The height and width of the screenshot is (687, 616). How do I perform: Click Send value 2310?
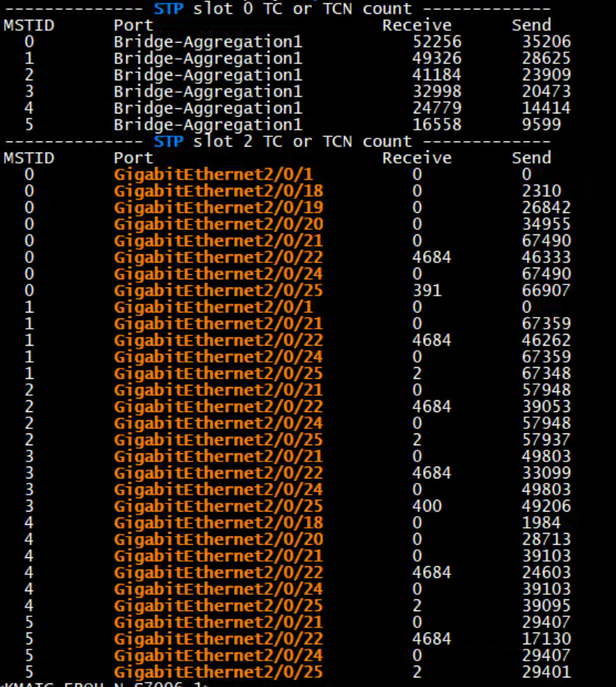542,191
